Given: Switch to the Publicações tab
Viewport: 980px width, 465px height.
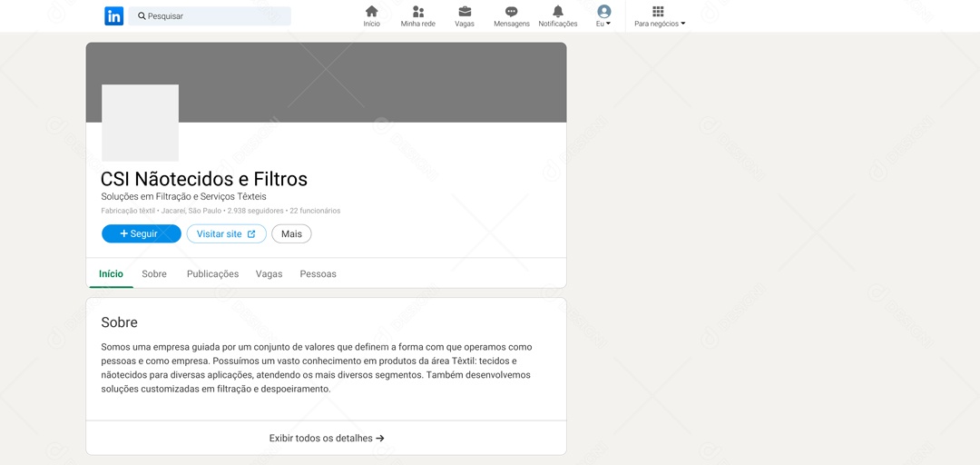Looking at the screenshot, I should (212, 274).
